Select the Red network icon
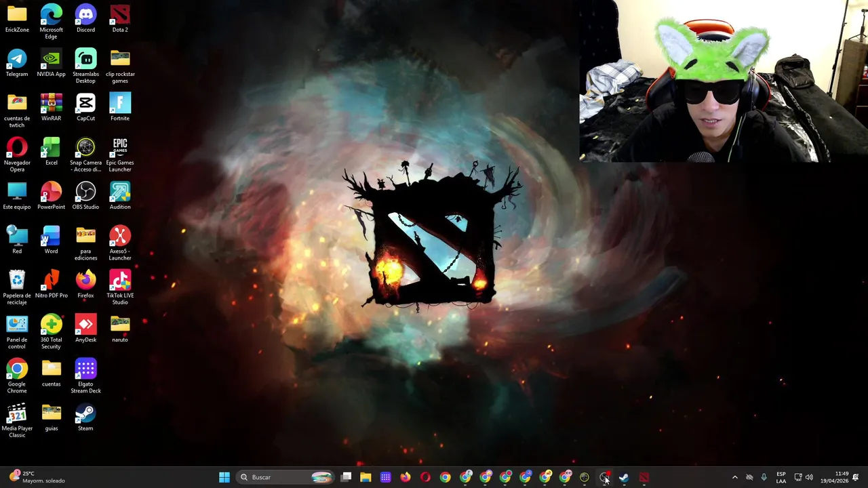Screen dimensions: 868x488 tap(17, 240)
